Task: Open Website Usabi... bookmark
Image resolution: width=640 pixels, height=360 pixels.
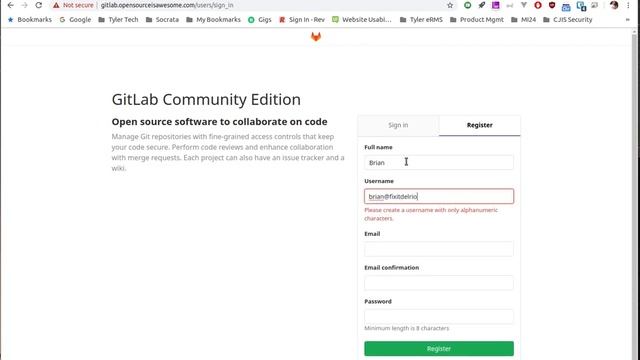Action: [x=362, y=20]
